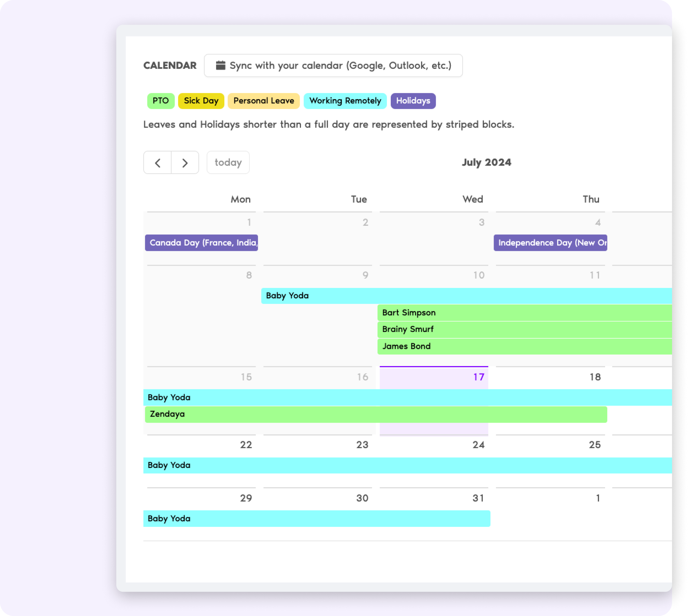This screenshot has height=616, width=690.
Task: Click the forward navigation arrow
Action: [185, 162]
